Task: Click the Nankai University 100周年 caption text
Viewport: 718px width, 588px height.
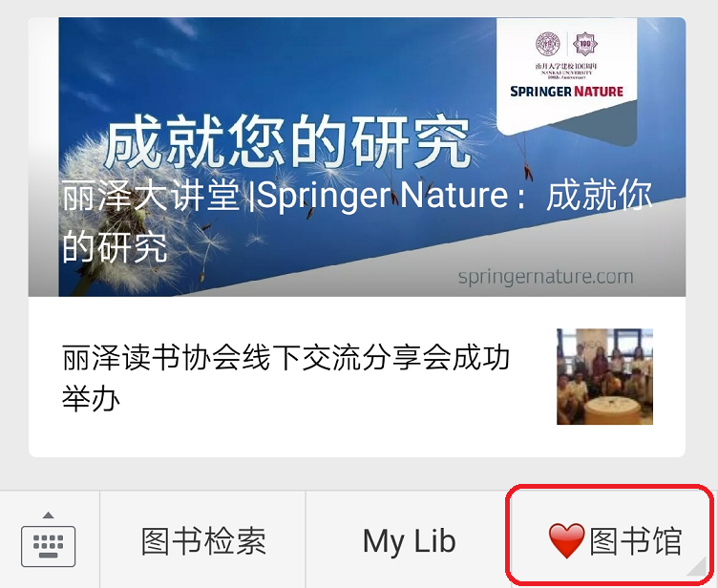Action: [x=566, y=71]
